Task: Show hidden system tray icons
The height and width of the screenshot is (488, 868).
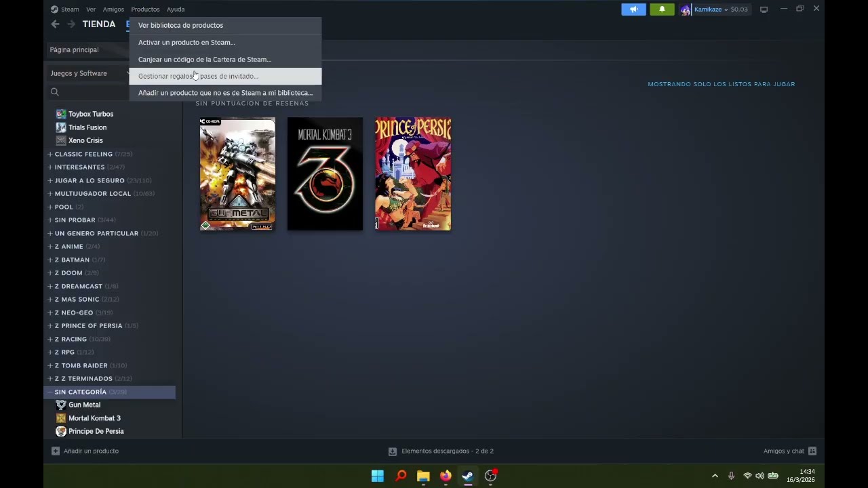Action: coord(715,476)
